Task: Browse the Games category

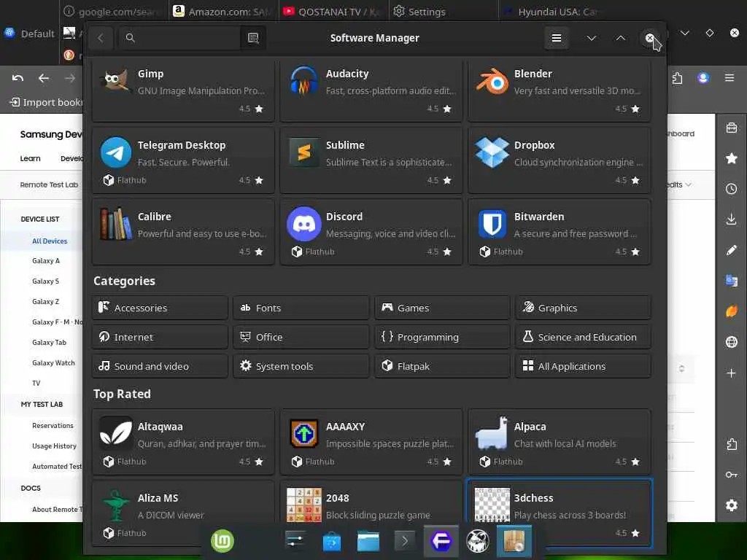Action: coord(442,308)
